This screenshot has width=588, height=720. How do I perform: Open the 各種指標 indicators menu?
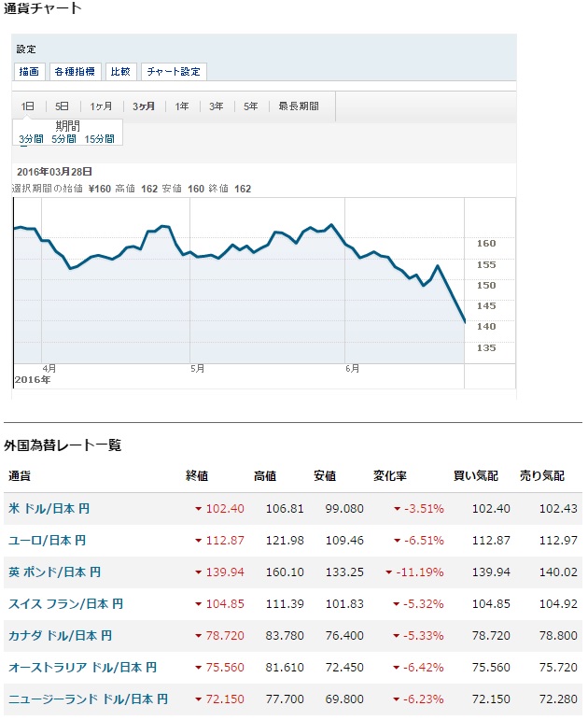pos(74,72)
